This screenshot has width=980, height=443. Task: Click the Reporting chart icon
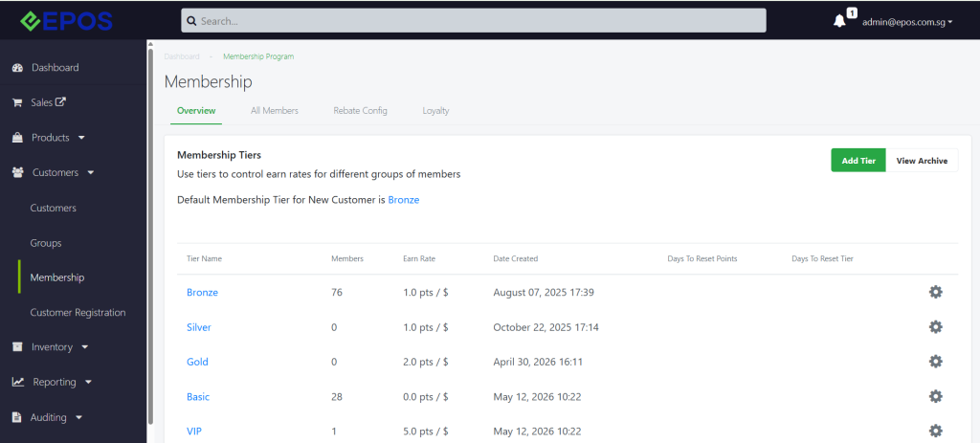click(18, 382)
